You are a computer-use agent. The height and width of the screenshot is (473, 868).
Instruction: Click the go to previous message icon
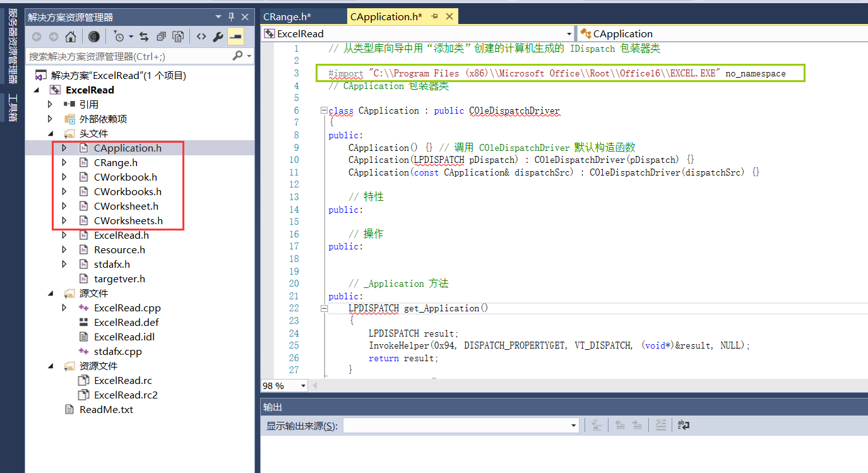621,425
